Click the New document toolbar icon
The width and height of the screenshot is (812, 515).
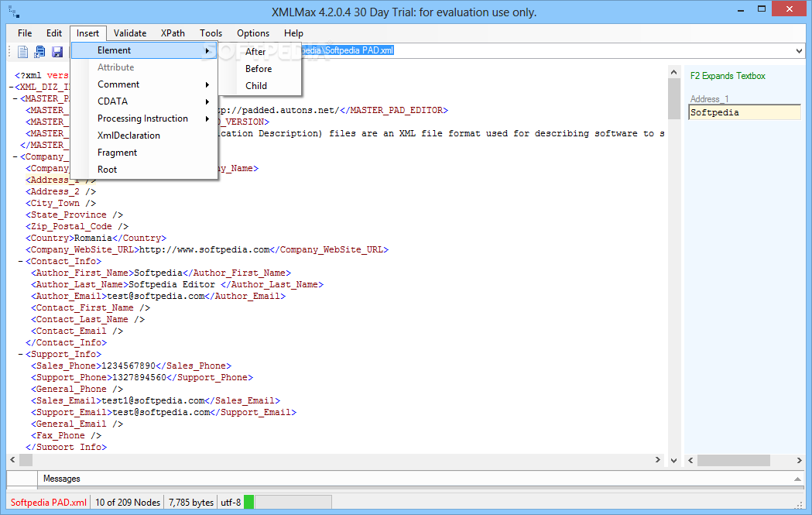pos(22,52)
